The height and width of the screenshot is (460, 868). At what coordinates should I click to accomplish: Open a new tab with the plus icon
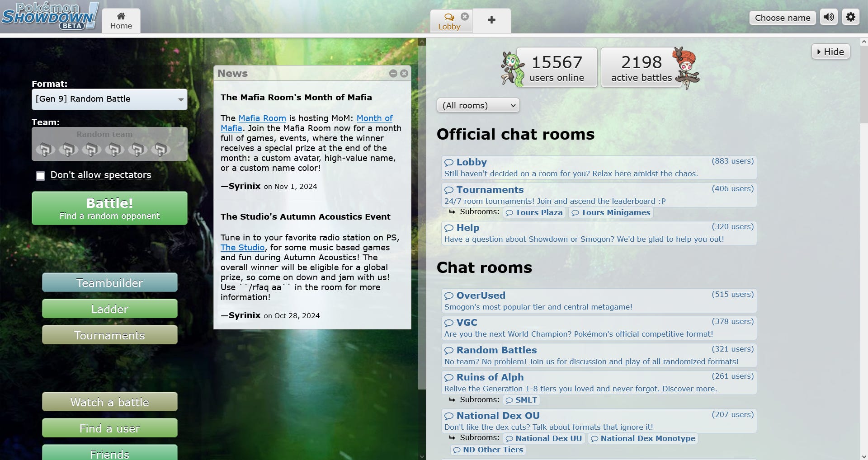[492, 20]
